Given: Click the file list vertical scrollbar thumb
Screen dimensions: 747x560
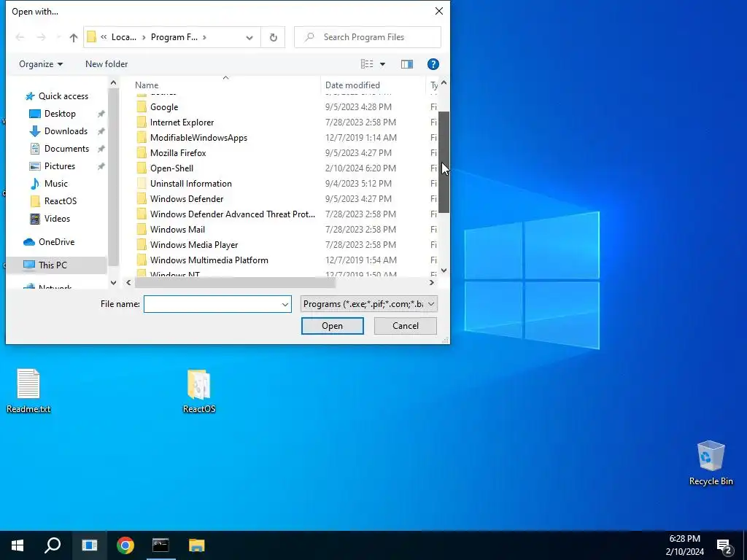Looking at the screenshot, I should [x=444, y=162].
